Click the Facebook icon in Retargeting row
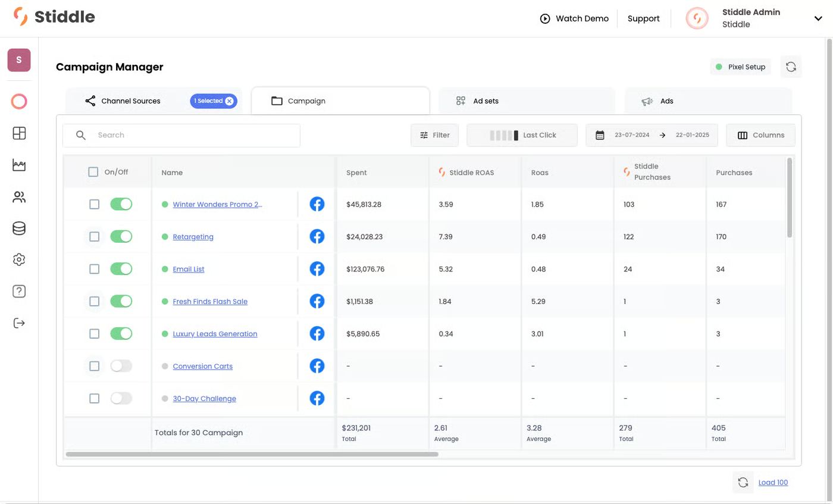The width and height of the screenshot is (833, 504). pyautogui.click(x=317, y=237)
